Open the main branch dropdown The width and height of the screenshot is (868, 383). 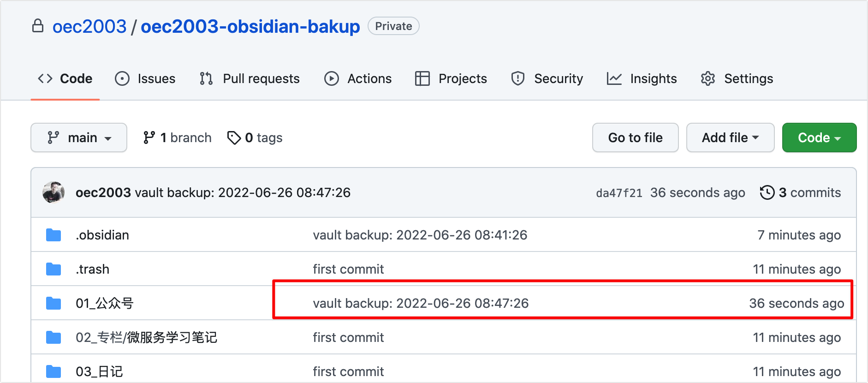[79, 138]
